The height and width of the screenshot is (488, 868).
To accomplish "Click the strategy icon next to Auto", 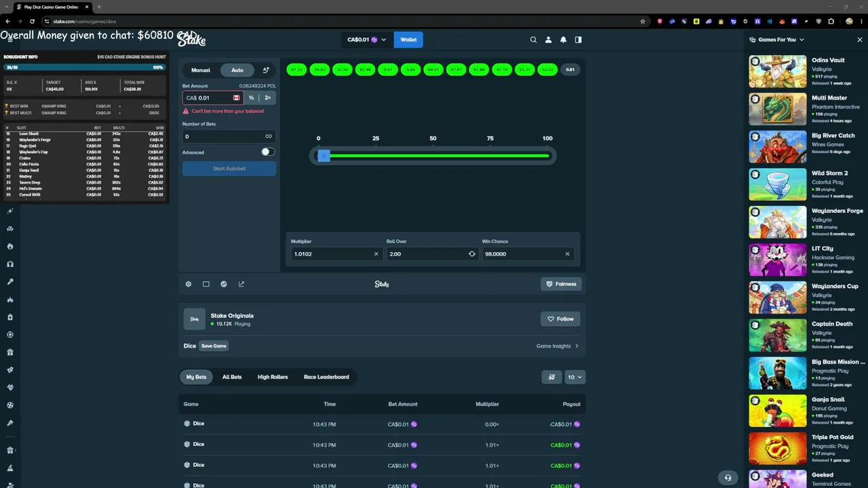I will point(266,70).
